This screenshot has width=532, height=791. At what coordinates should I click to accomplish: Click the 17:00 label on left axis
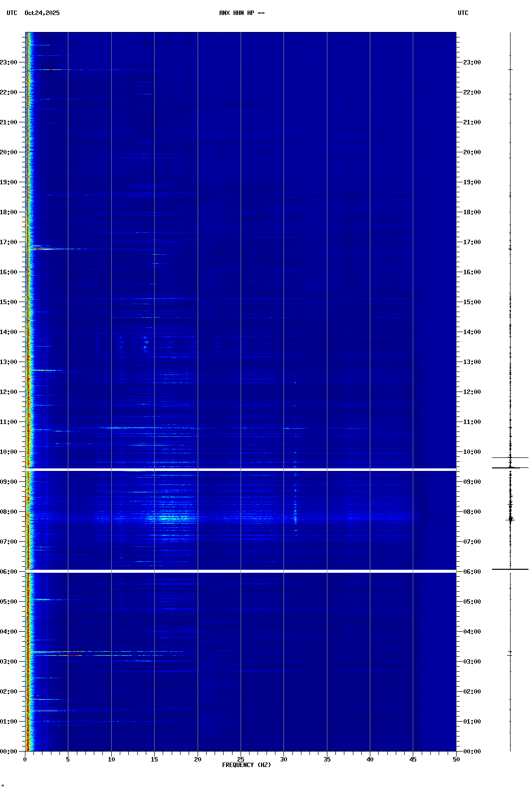(x=8, y=242)
